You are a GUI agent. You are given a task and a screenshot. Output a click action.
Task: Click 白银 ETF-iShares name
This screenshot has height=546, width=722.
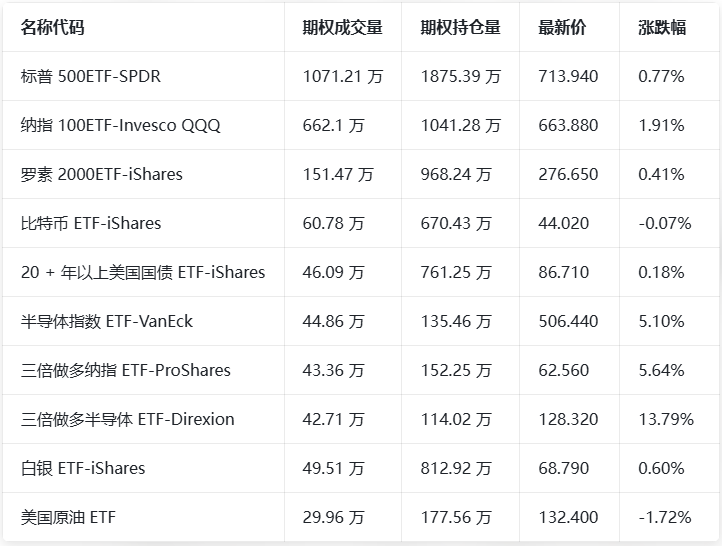(x=82, y=468)
